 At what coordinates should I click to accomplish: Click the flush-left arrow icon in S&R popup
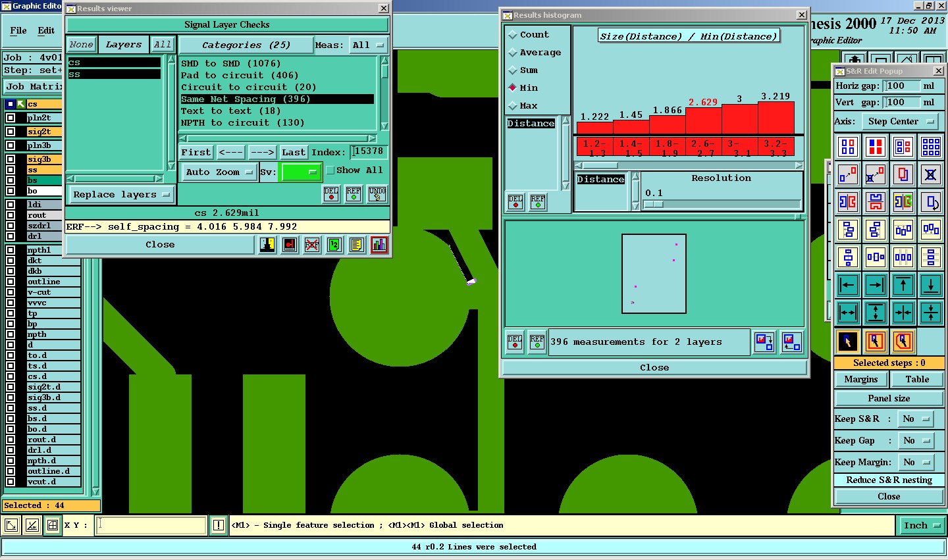(x=848, y=285)
